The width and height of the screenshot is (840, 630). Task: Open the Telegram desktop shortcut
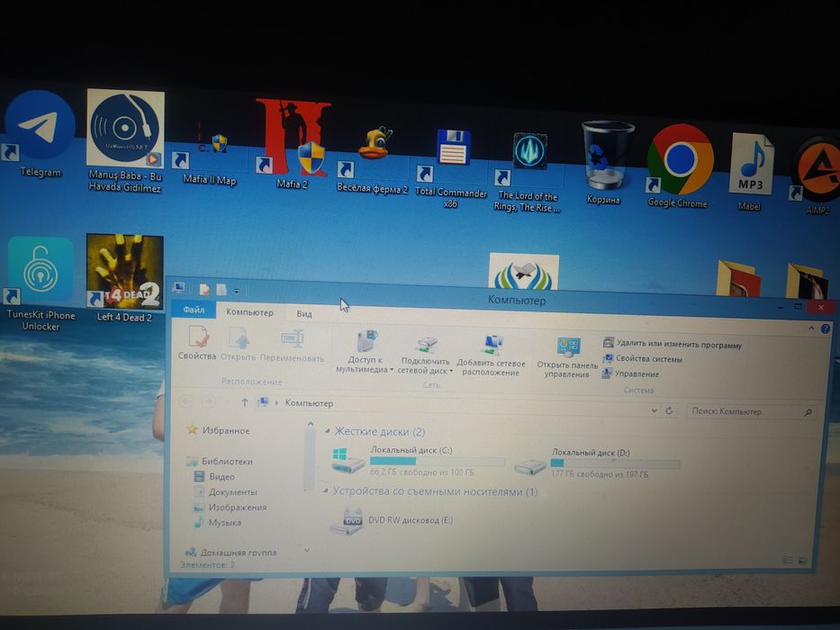(x=41, y=134)
